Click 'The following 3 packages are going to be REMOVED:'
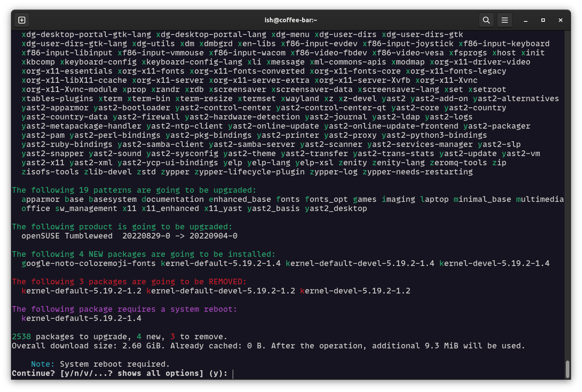This screenshot has height=392, width=582. pyautogui.click(x=129, y=282)
